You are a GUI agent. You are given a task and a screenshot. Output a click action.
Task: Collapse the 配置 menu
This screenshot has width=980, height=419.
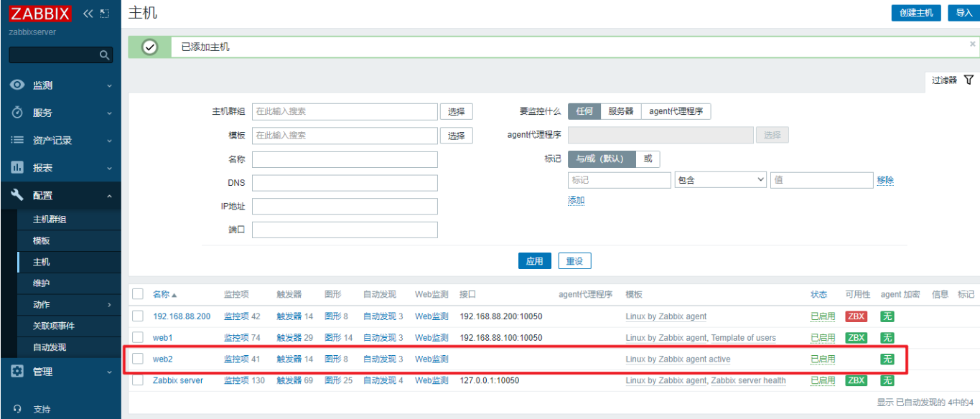109,195
